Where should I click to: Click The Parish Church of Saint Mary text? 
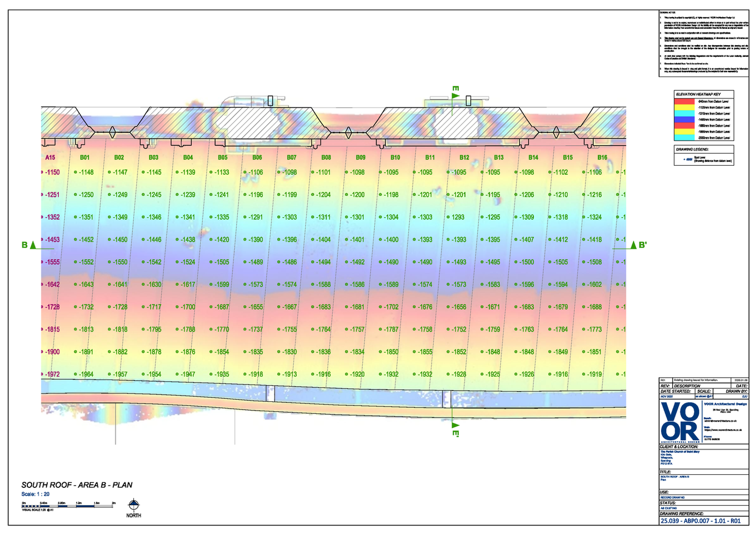click(x=680, y=451)
